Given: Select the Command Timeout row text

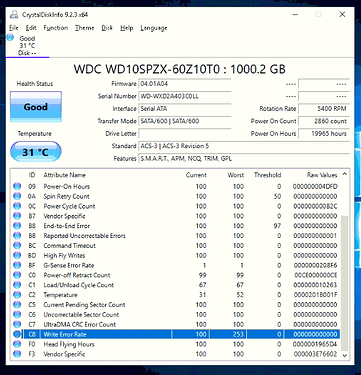Looking at the screenshot, I should [x=69, y=246].
